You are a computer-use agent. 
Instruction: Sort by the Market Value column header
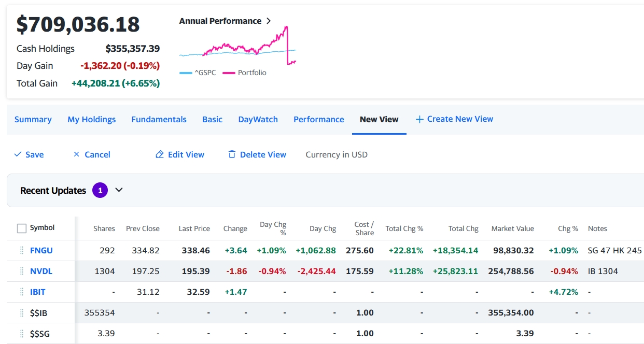tap(512, 228)
